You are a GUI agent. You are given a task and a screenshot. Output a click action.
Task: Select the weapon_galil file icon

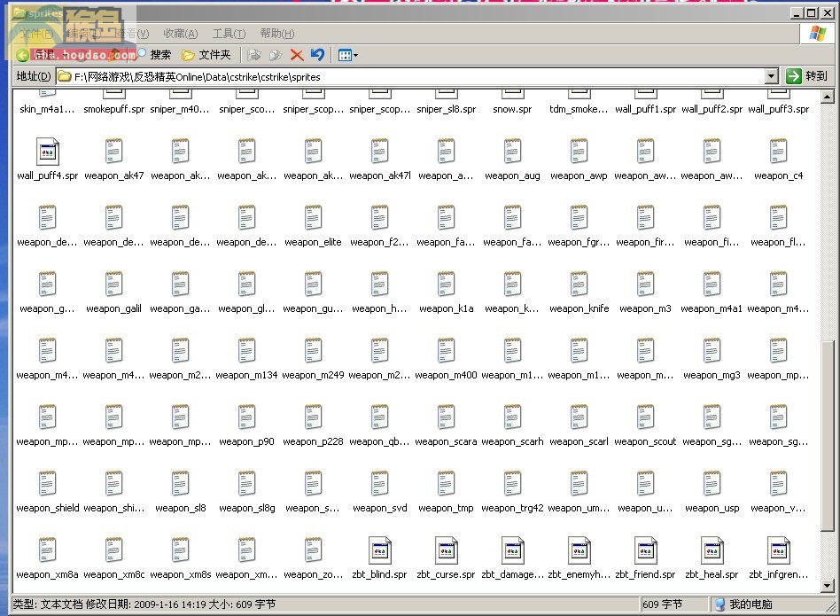click(x=113, y=285)
